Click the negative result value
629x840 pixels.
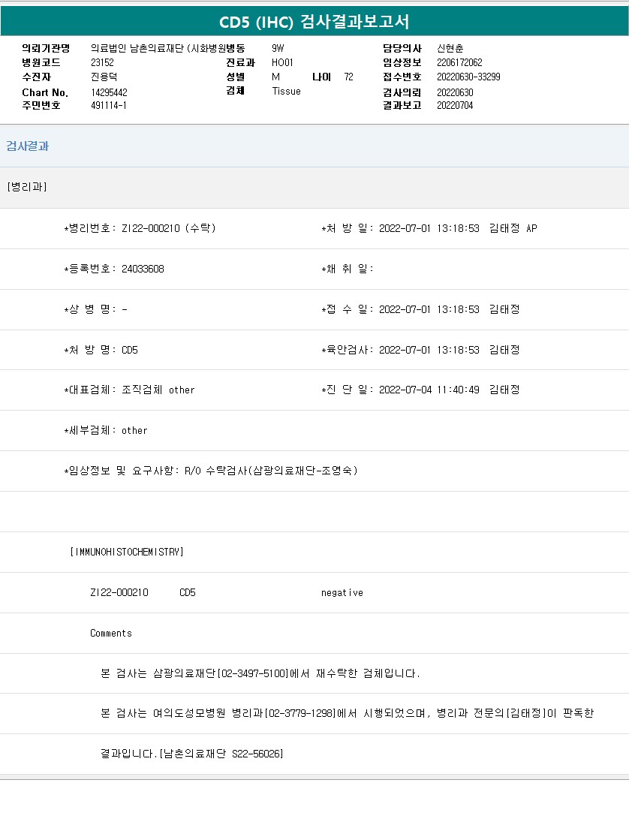(x=342, y=592)
